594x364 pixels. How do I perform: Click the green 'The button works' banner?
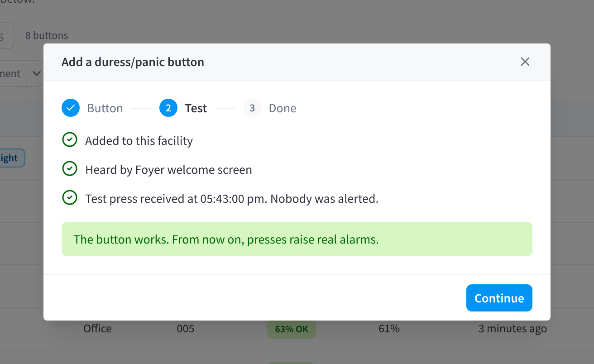pyautogui.click(x=297, y=239)
